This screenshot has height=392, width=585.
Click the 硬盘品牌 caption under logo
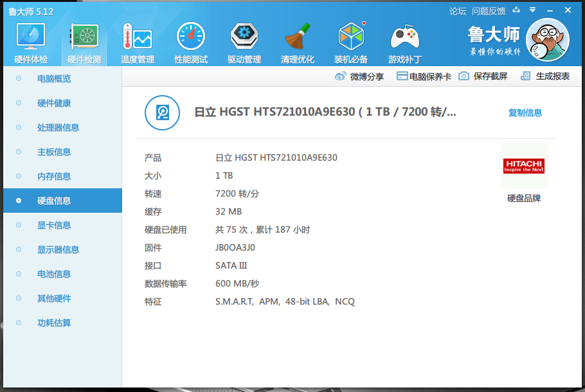[x=524, y=199]
